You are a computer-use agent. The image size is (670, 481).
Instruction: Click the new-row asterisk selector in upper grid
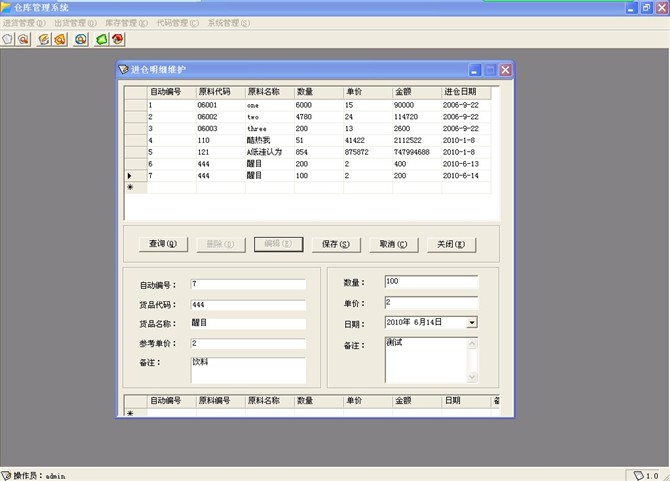(x=136, y=187)
